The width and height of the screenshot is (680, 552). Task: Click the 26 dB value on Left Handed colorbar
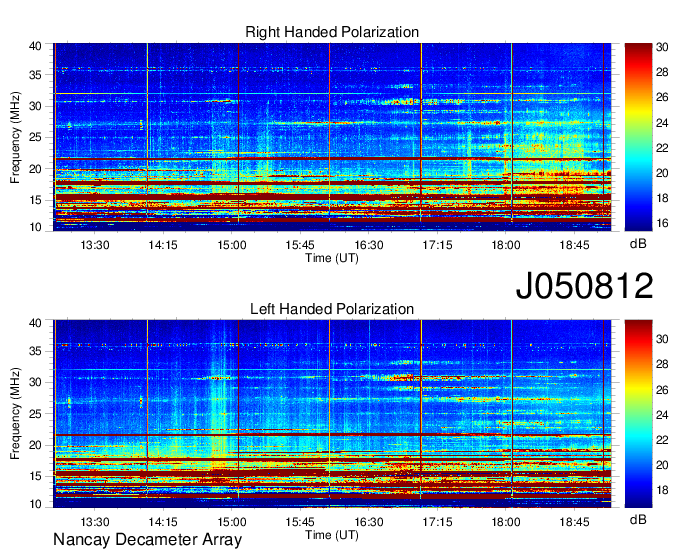662,390
